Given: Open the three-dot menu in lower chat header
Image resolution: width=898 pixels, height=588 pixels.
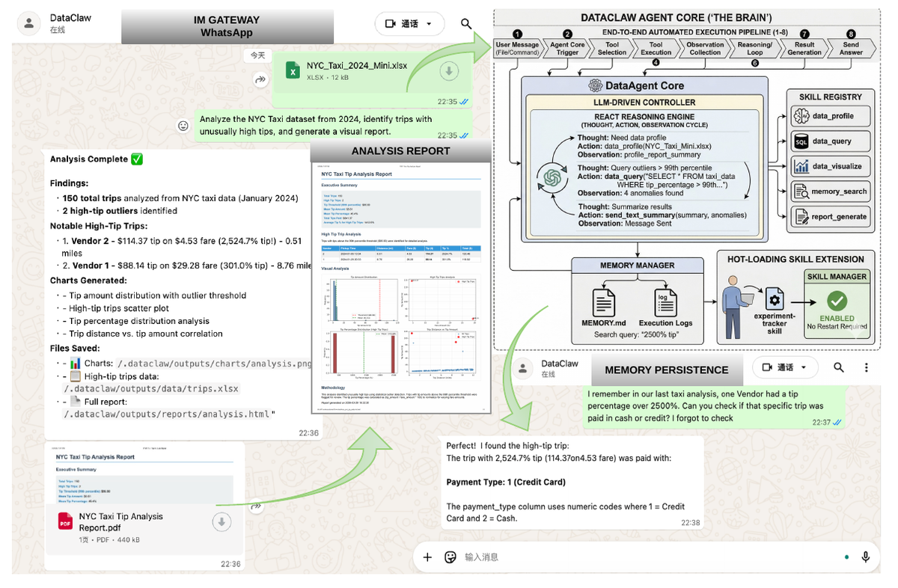Looking at the screenshot, I should pyautogui.click(x=867, y=367).
